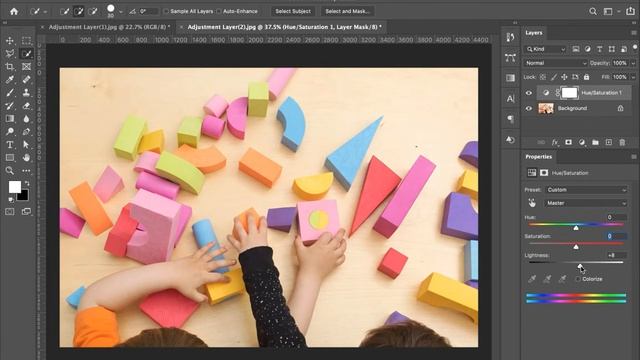
Task: Create a new layer with plus icon
Action: (x=609, y=142)
